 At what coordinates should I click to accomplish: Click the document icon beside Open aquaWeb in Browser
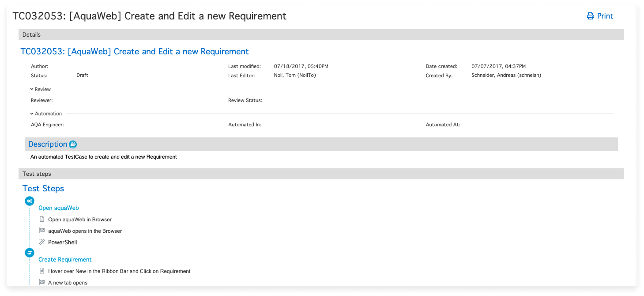point(42,219)
